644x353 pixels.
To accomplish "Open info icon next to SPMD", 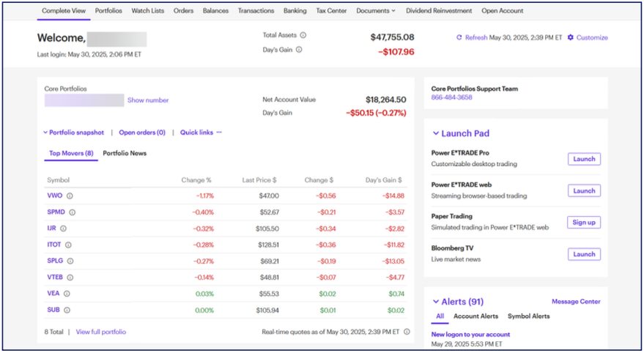I will (73, 212).
